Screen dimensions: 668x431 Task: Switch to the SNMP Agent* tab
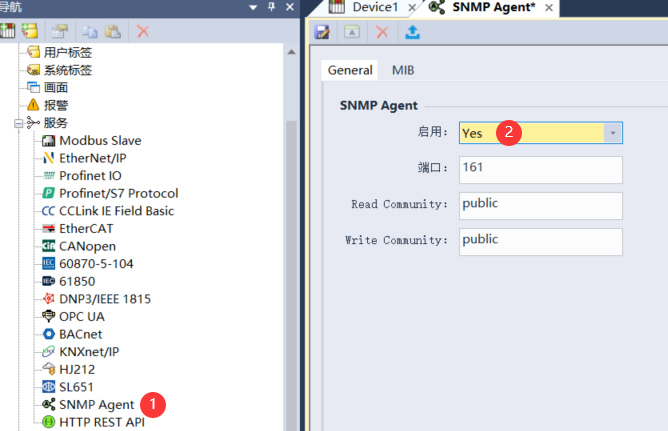(493, 7)
